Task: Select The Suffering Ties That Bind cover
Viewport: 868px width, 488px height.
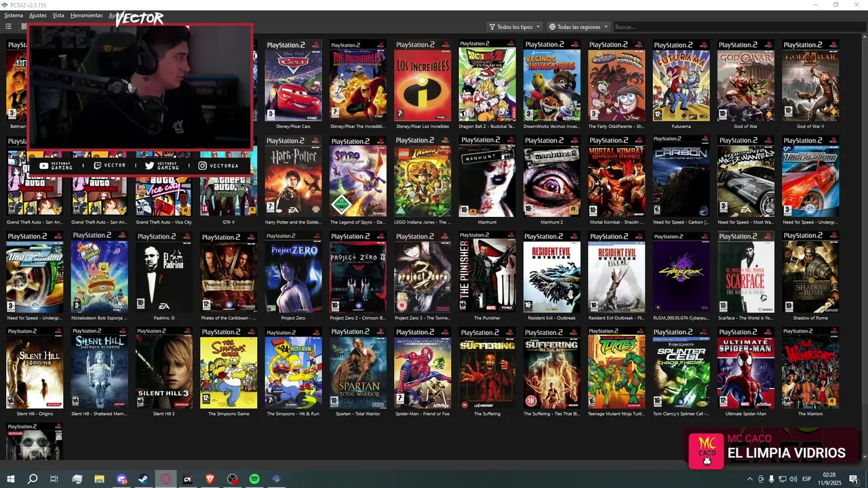Action: point(551,368)
